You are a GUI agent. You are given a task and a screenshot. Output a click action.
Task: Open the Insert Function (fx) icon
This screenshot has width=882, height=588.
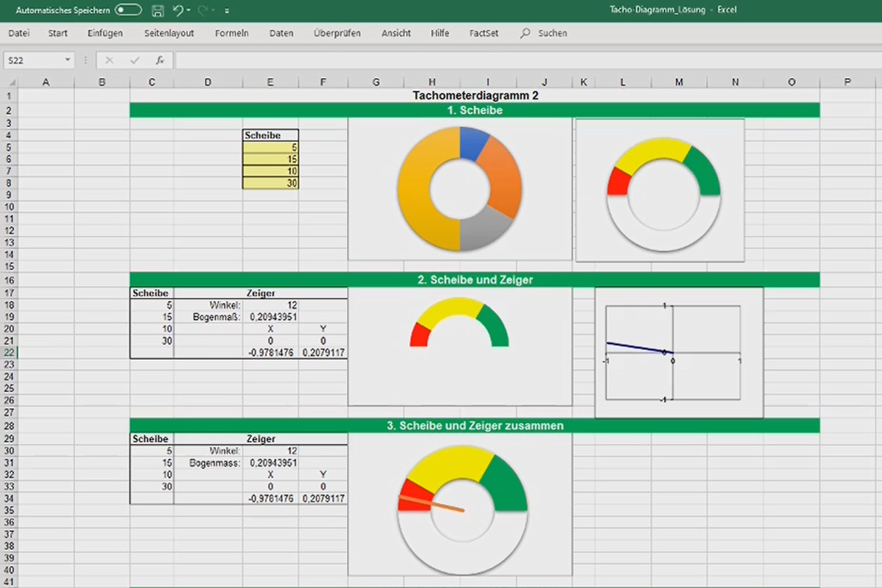[160, 60]
